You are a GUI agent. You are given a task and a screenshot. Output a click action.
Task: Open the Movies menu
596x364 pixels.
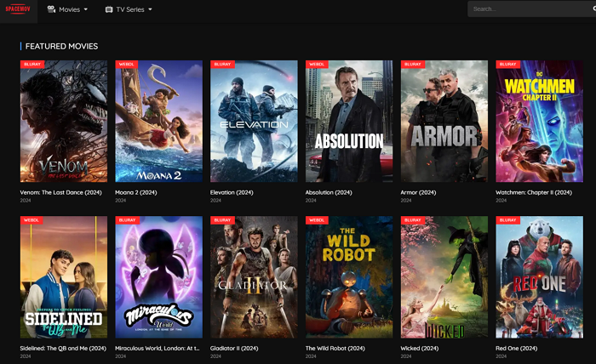pos(69,9)
